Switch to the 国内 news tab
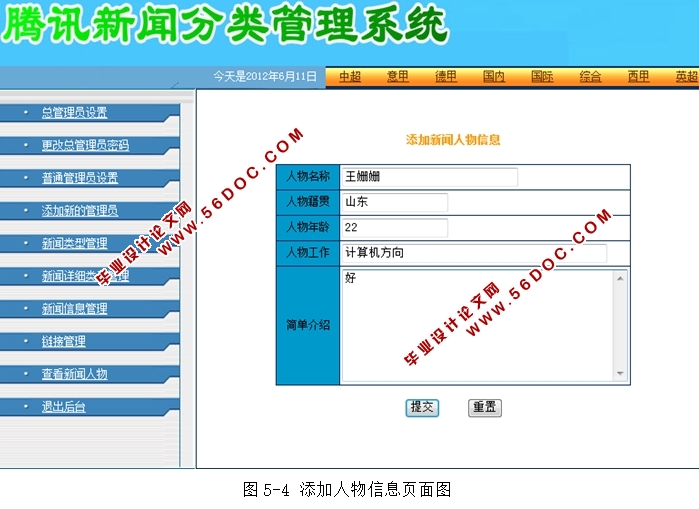Viewport: 699px width, 509px height. pos(494,77)
